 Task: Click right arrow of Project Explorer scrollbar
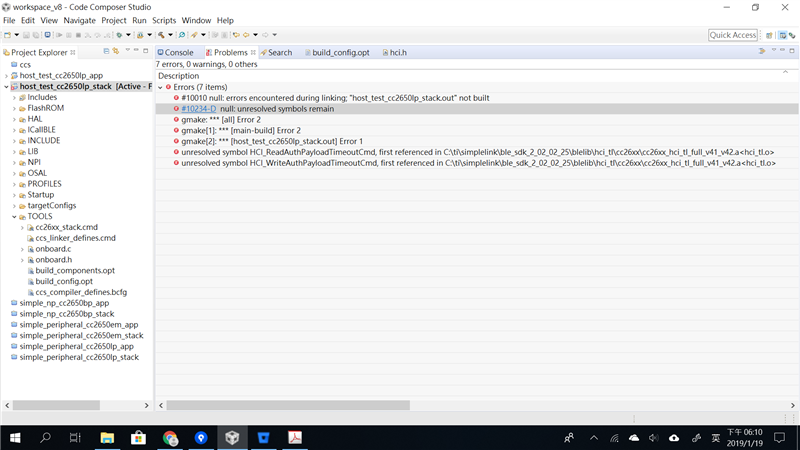(146, 405)
